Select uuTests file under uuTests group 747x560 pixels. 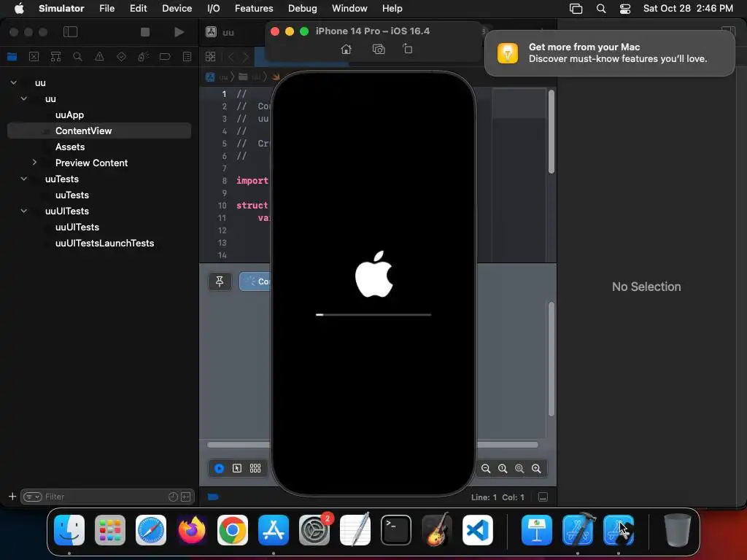coord(72,195)
